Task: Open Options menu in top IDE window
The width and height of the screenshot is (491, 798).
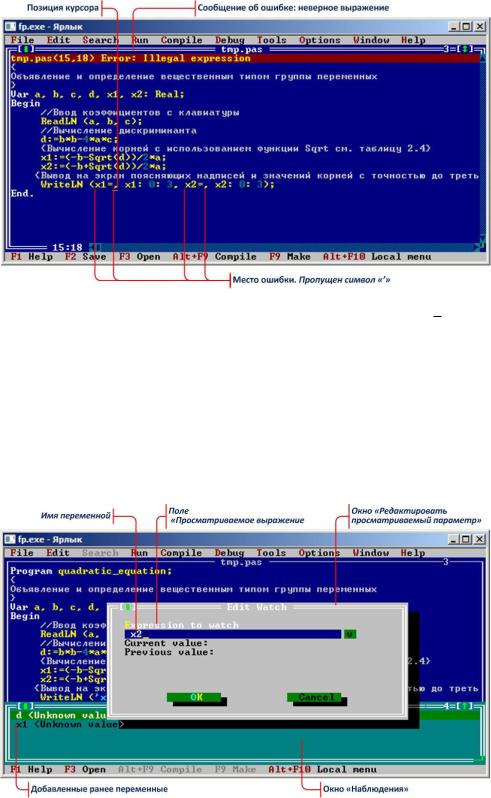Action: coord(320,40)
